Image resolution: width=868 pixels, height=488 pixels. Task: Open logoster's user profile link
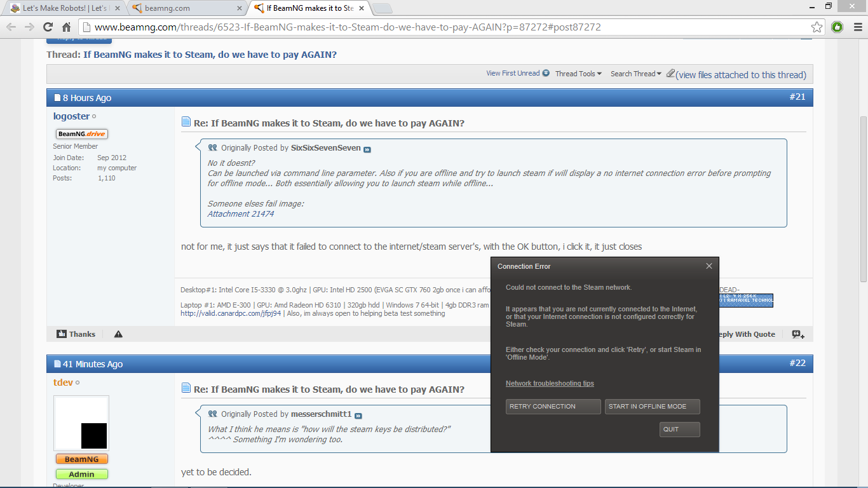[x=71, y=116]
